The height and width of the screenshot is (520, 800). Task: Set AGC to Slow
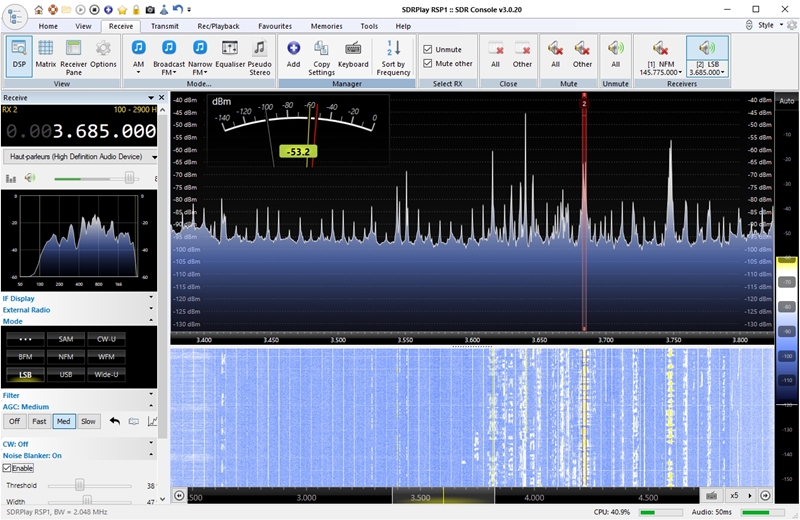[x=88, y=421]
